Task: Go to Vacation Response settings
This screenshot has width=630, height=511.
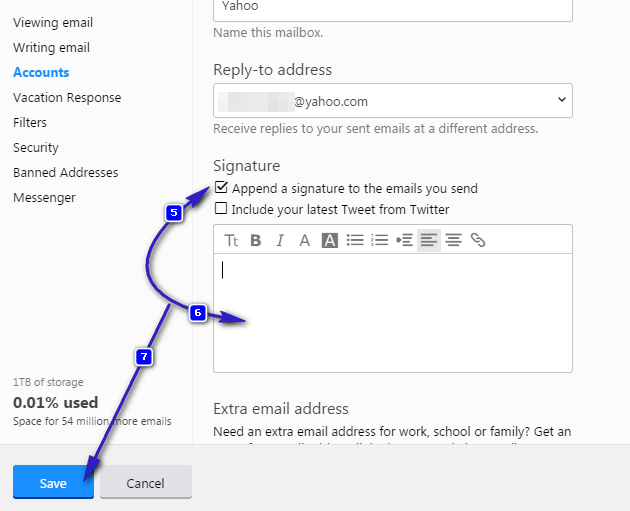Action: tap(67, 98)
